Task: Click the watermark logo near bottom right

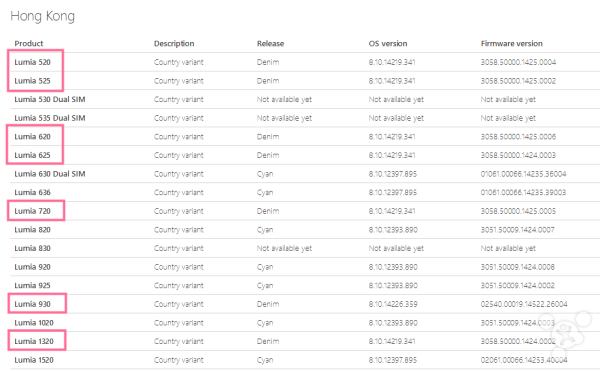Action: click(x=566, y=333)
